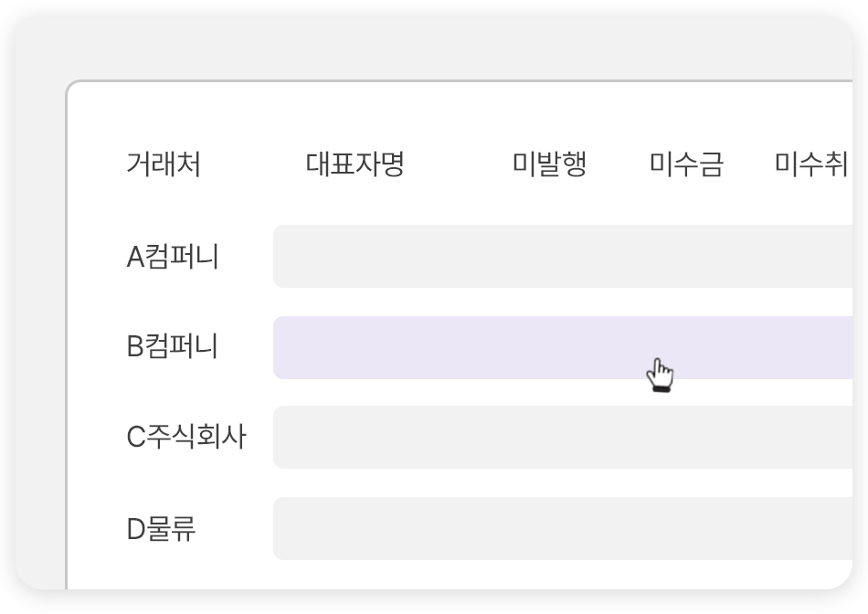This screenshot has width=868, height=614.
Task: Select the 대표자명 cell in B컴퍼니 row
Action: click(x=355, y=347)
